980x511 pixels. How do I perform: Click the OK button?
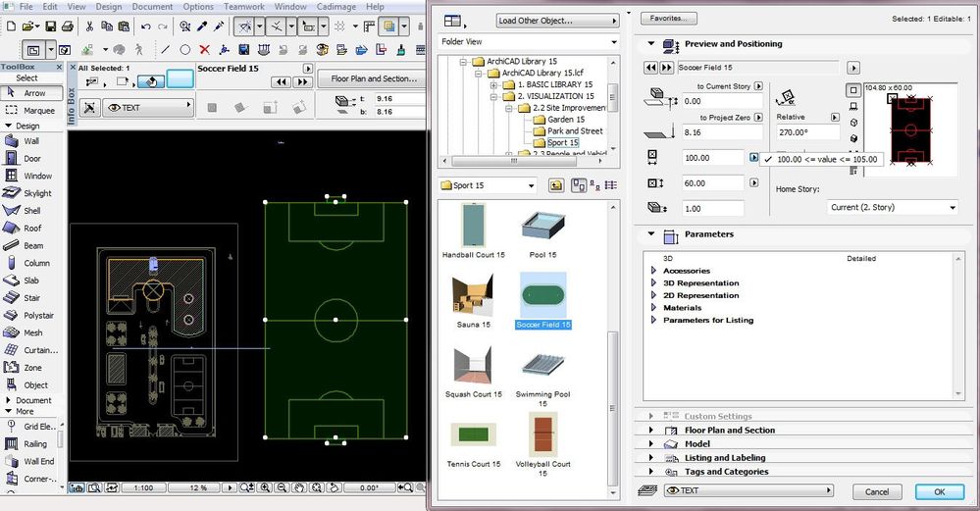[x=939, y=491]
